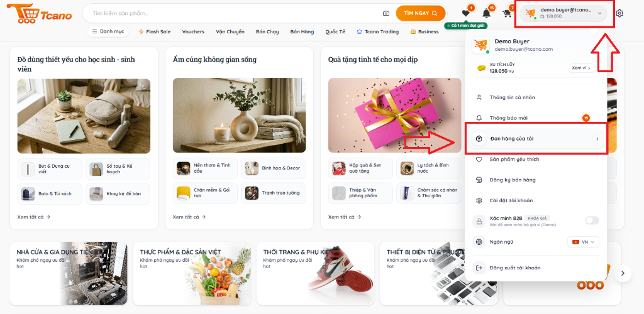Click the student desk photo thumbnail
Viewport: 644px width, 314px height.
84,116
